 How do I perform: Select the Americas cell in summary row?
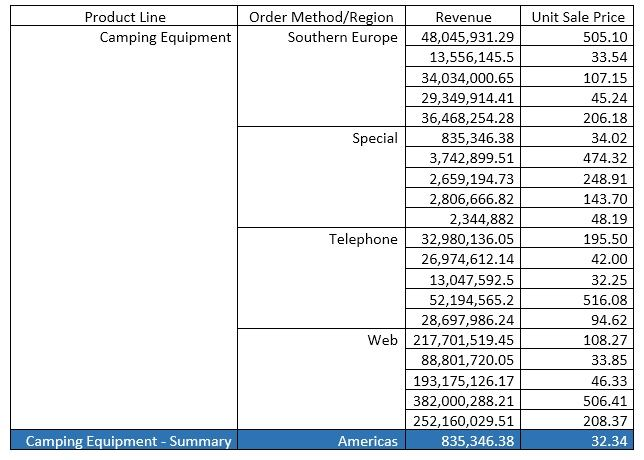click(x=367, y=441)
